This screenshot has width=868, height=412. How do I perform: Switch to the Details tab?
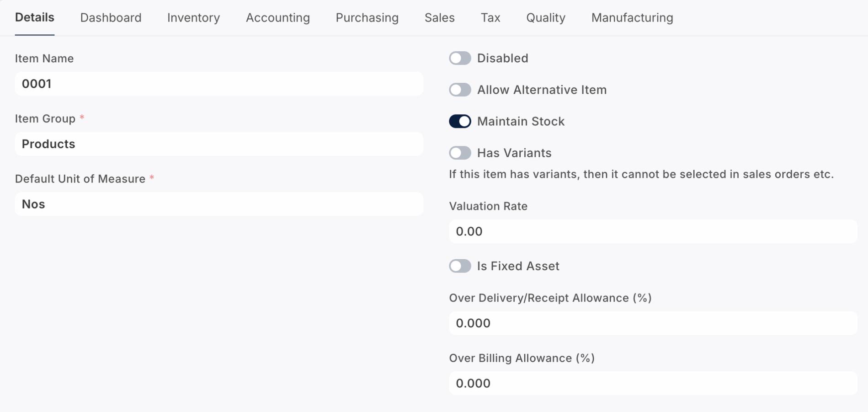(x=34, y=17)
